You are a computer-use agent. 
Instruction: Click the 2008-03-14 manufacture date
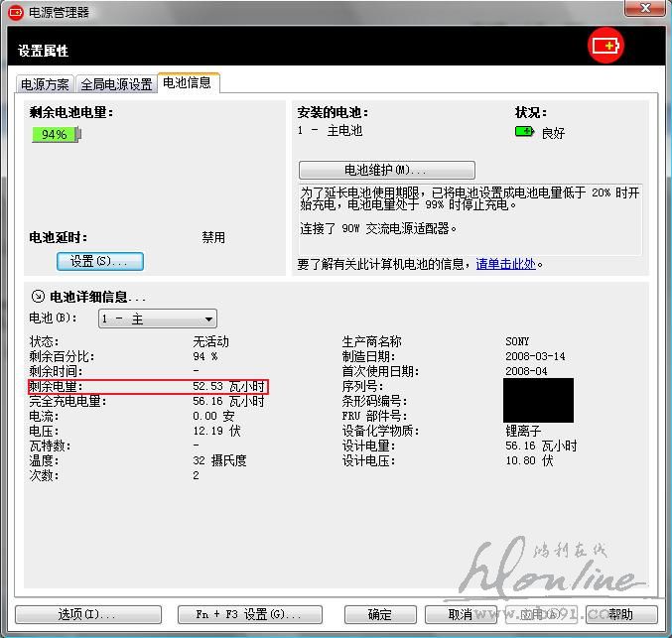[x=535, y=356]
